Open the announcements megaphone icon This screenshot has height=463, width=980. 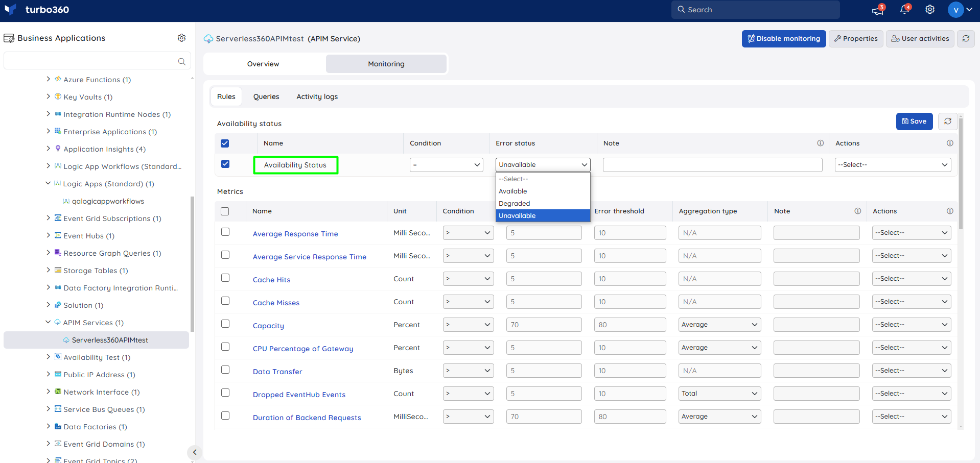point(878,10)
